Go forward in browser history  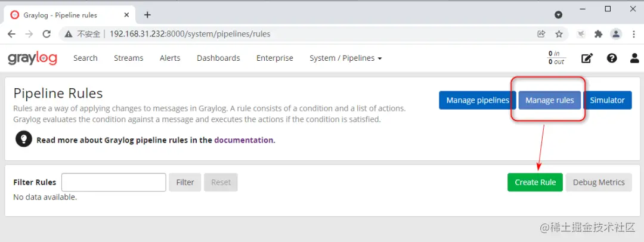pos(29,34)
